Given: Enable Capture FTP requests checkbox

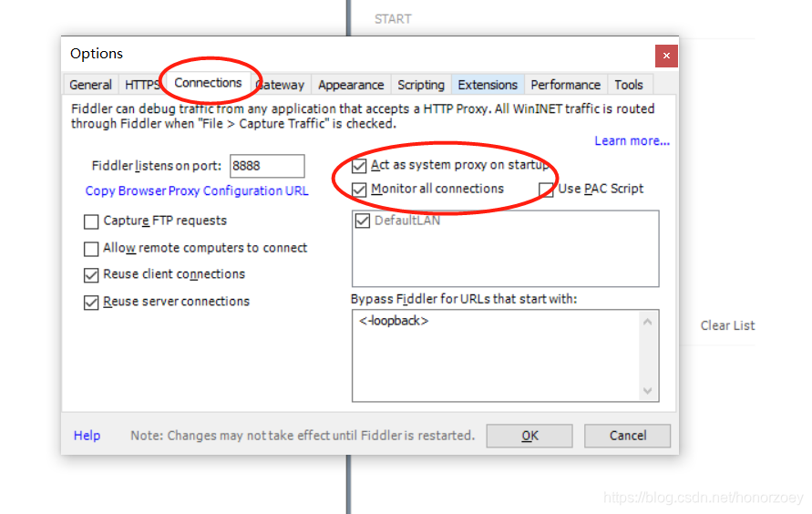Looking at the screenshot, I should [91, 221].
